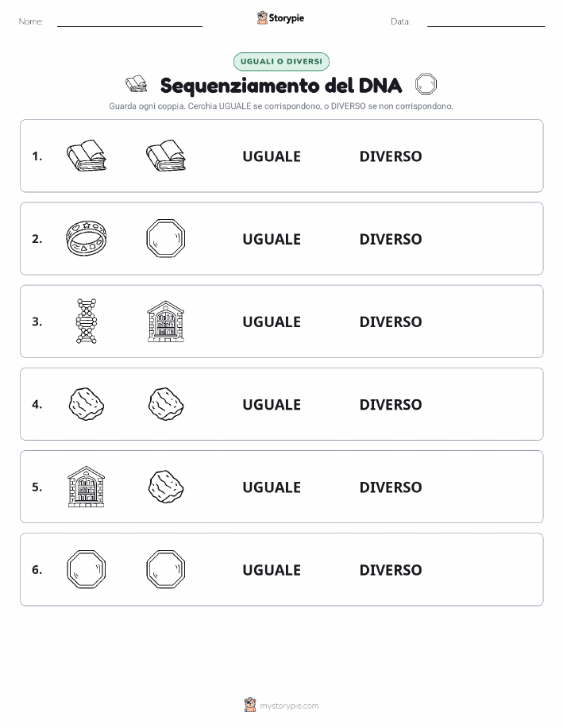This screenshot has width=563, height=728.
Task: Click the UGUALI O DIVERSI badge
Action: pyautogui.click(x=281, y=61)
